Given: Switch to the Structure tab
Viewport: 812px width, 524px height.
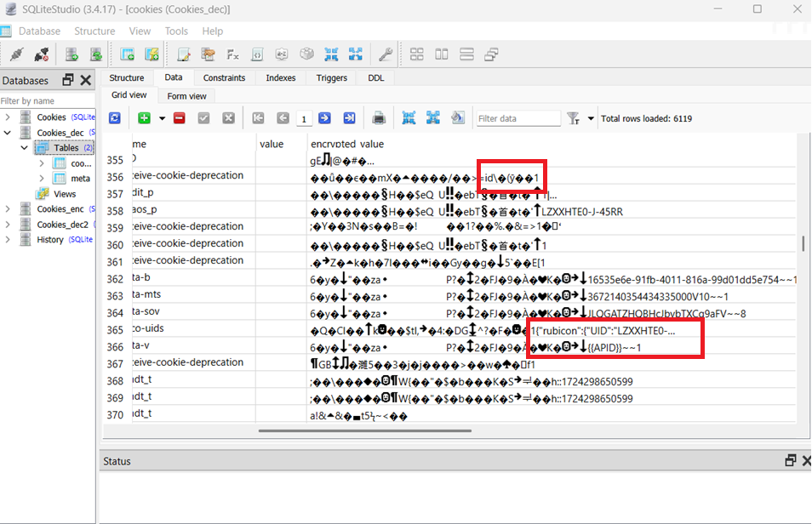Looking at the screenshot, I should tap(126, 77).
